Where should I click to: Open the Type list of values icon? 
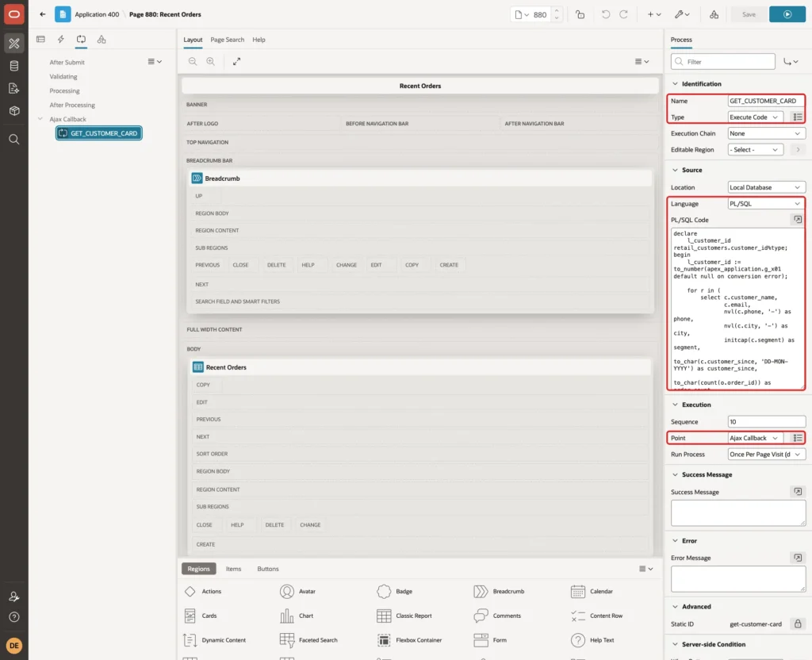pos(798,117)
